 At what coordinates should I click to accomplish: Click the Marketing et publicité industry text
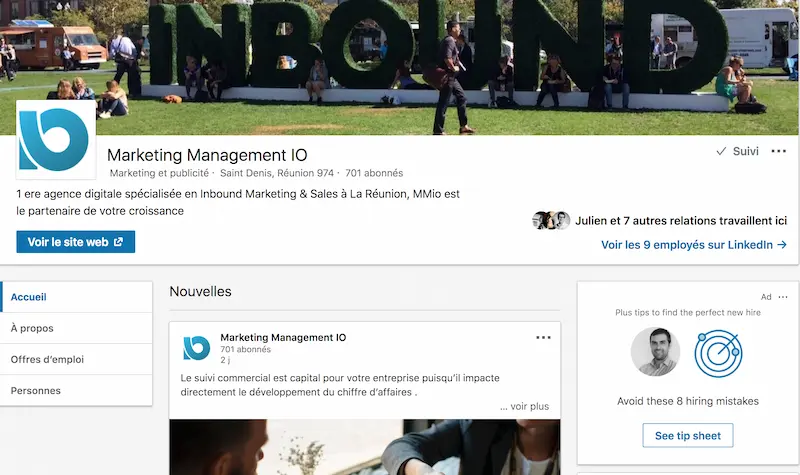pyautogui.click(x=159, y=173)
